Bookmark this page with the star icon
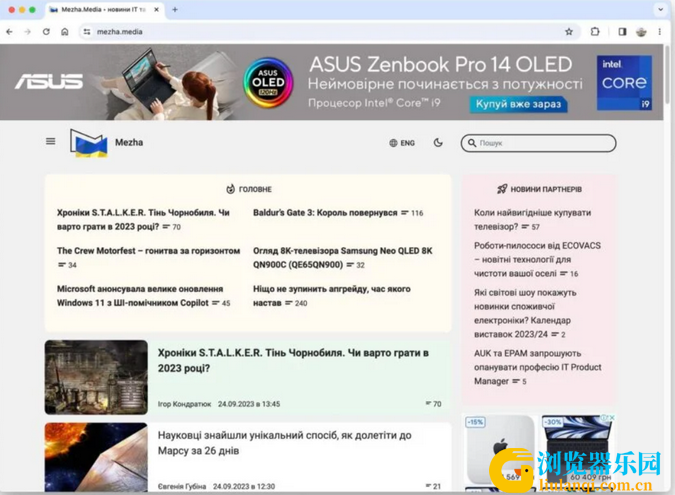675x495 pixels. click(569, 31)
